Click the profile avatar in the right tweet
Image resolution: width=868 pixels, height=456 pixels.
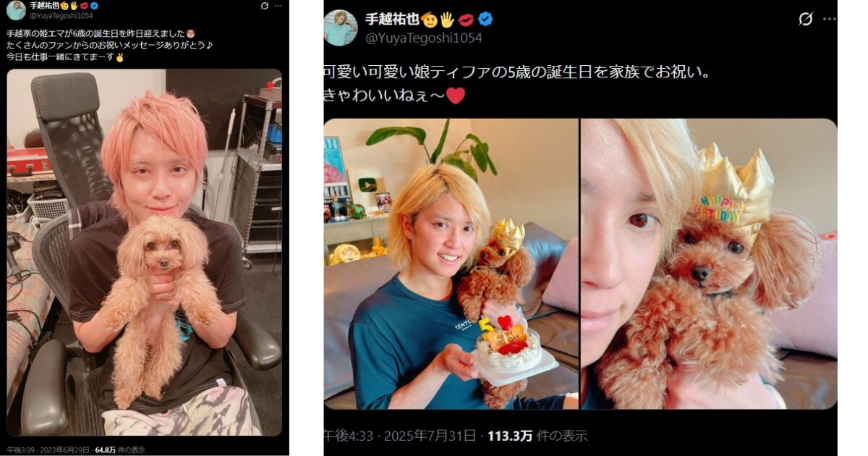click(340, 28)
